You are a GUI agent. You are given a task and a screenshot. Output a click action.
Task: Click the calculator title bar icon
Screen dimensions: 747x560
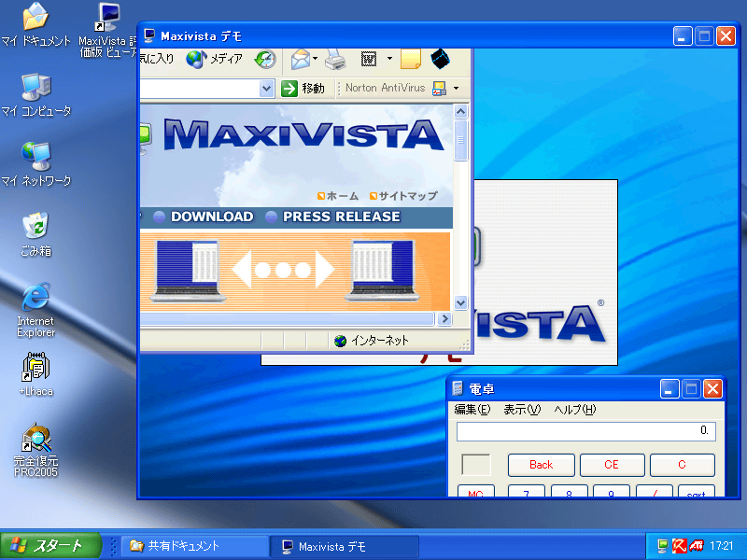tap(458, 389)
